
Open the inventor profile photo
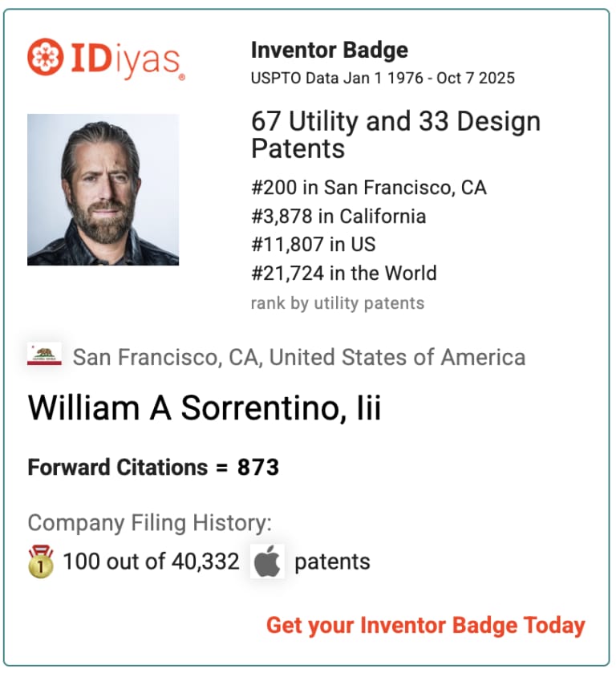click(103, 189)
